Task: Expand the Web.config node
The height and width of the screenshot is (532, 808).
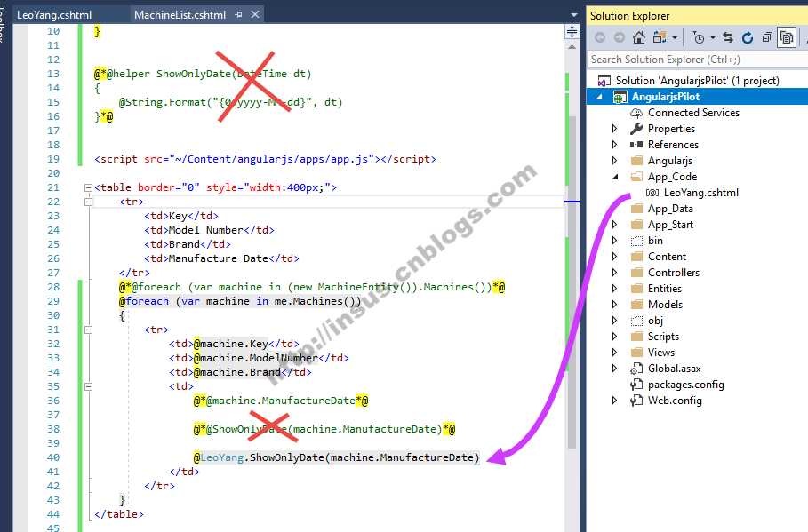Action: 614,400
